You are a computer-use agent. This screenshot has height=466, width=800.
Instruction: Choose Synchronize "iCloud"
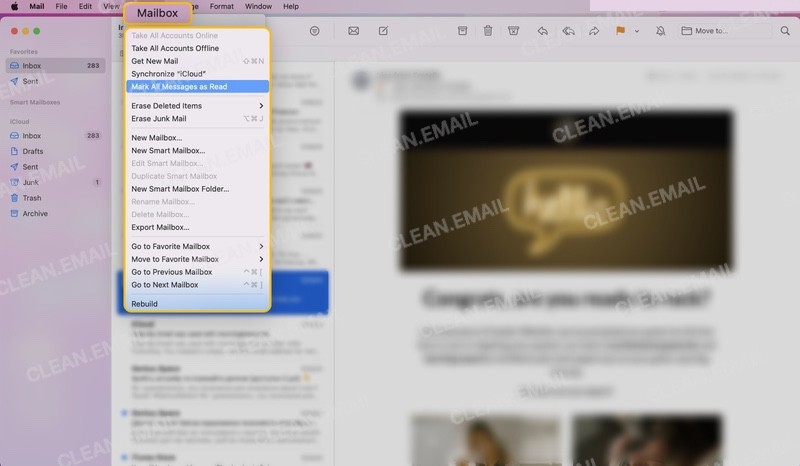coord(197,73)
